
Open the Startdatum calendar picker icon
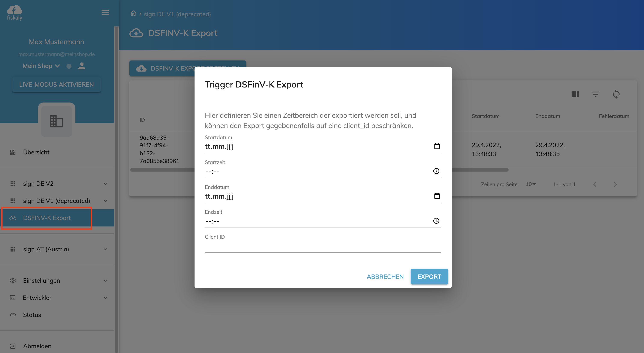click(437, 146)
